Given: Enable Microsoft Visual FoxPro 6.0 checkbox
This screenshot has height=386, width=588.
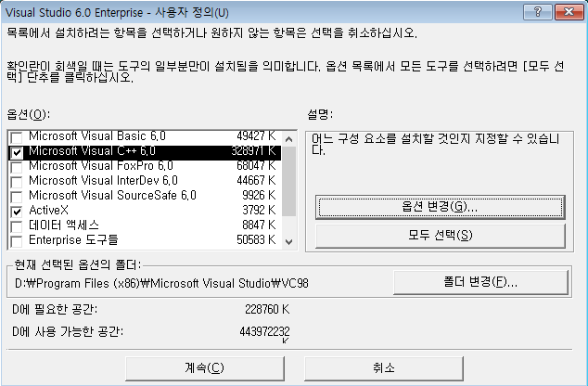Looking at the screenshot, I should [16, 167].
